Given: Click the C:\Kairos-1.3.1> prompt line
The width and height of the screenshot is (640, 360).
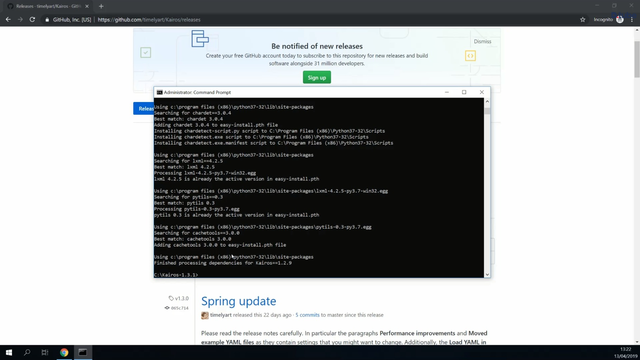Looking at the screenshot, I should (x=176, y=275).
